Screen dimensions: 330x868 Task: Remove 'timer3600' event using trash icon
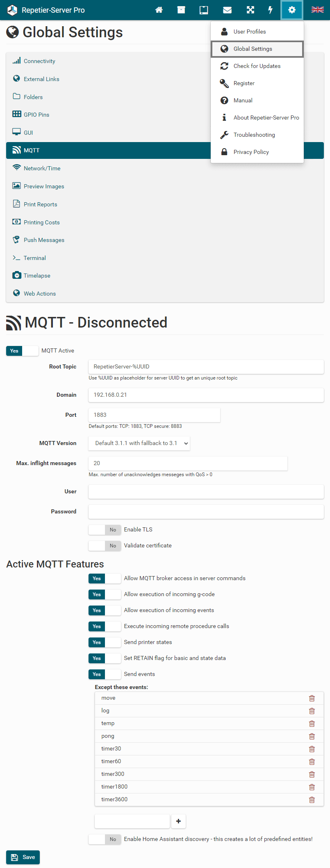coord(312,800)
